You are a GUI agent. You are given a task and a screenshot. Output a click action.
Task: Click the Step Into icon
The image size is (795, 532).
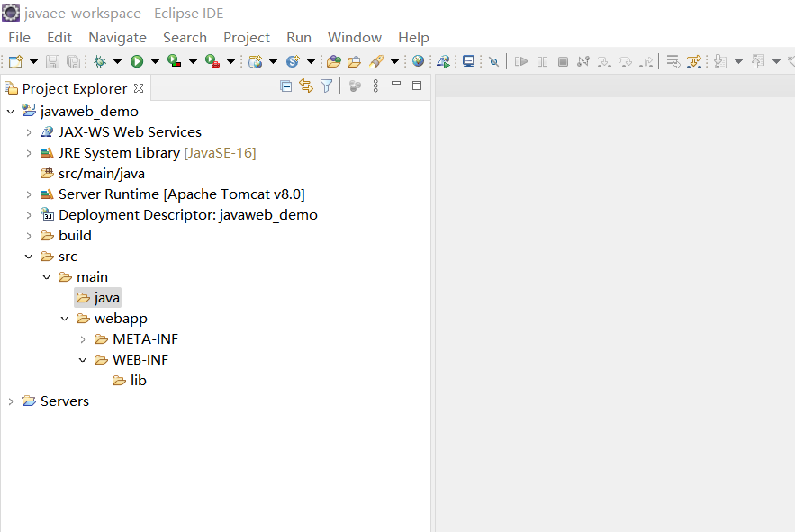point(604,62)
